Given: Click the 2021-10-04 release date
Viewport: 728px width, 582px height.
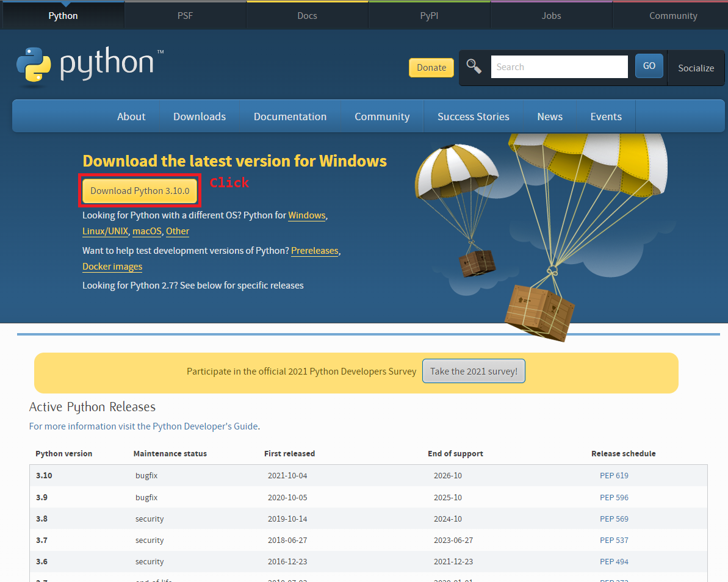Looking at the screenshot, I should pos(287,475).
